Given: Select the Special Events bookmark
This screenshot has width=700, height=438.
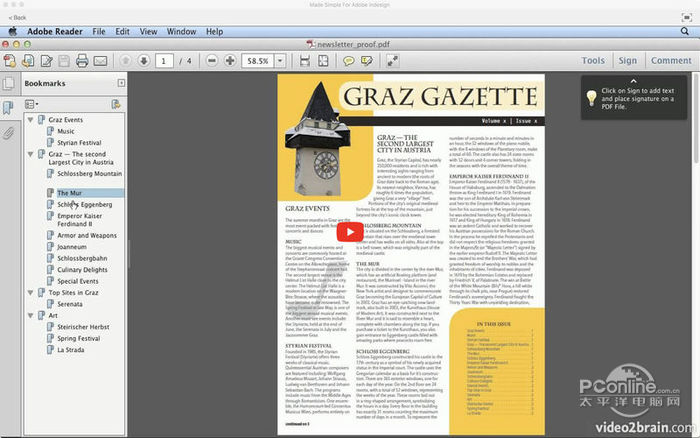Looking at the screenshot, I should [77, 281].
